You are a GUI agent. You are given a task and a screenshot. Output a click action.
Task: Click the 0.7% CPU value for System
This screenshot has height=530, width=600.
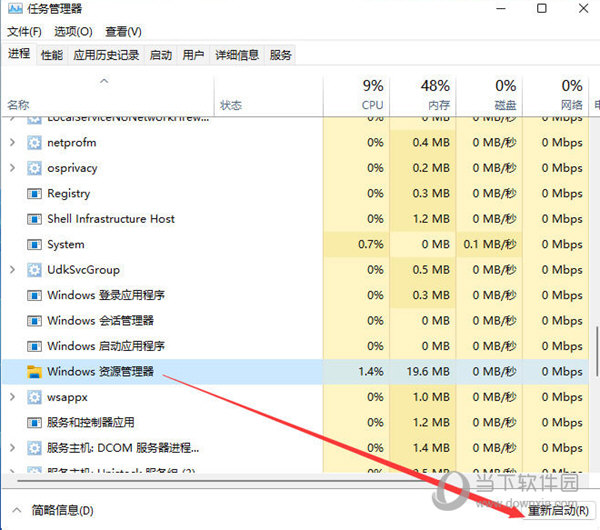[371, 245]
